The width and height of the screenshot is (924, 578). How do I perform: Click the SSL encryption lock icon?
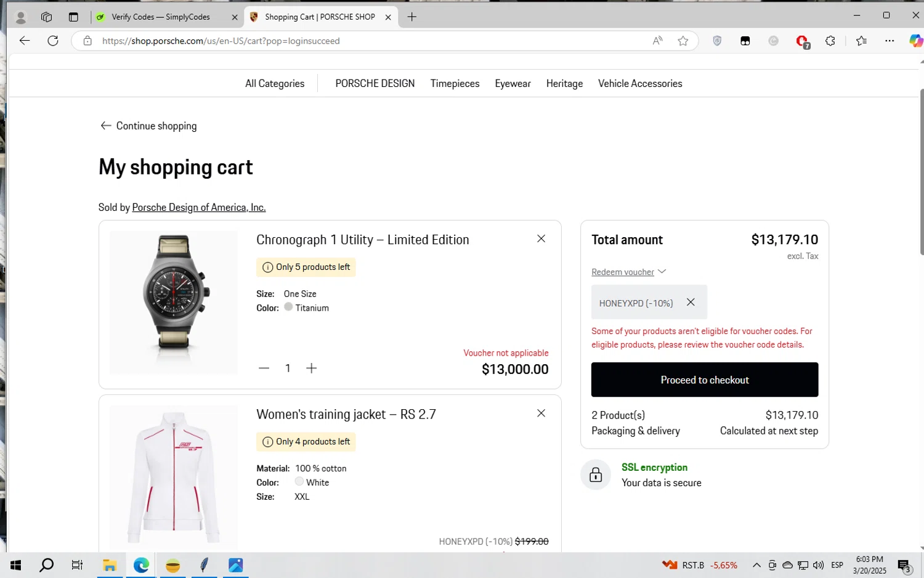click(596, 475)
